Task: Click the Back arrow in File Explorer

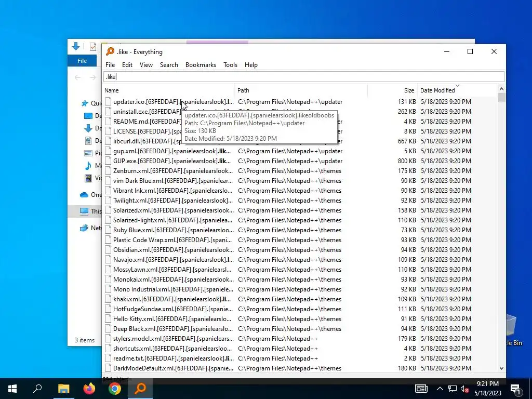Action: tap(78, 77)
